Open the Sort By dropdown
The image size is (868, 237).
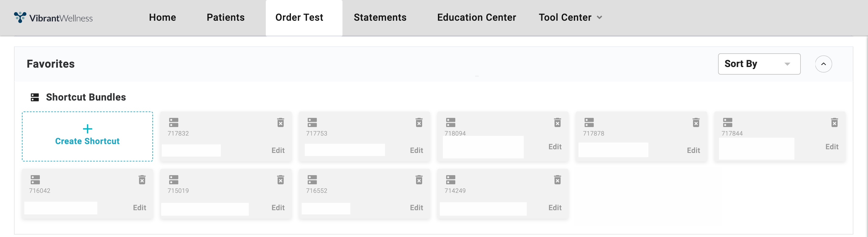tap(759, 64)
